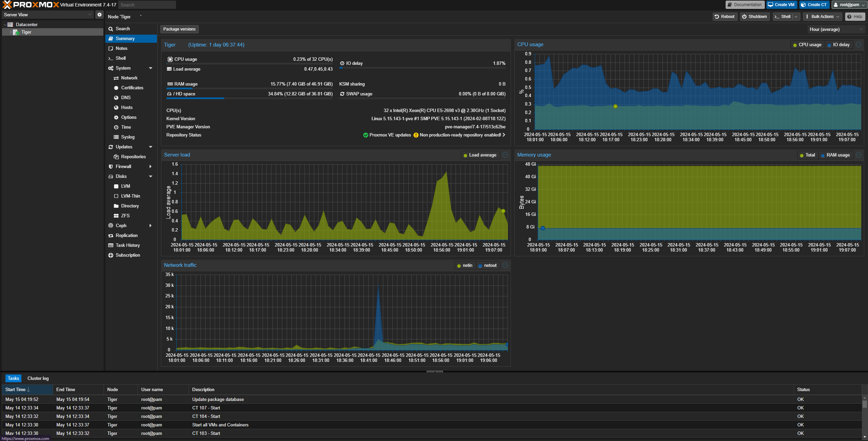Open Task History panel
Image resolution: width=868 pixels, height=441 pixels.
[x=127, y=245]
